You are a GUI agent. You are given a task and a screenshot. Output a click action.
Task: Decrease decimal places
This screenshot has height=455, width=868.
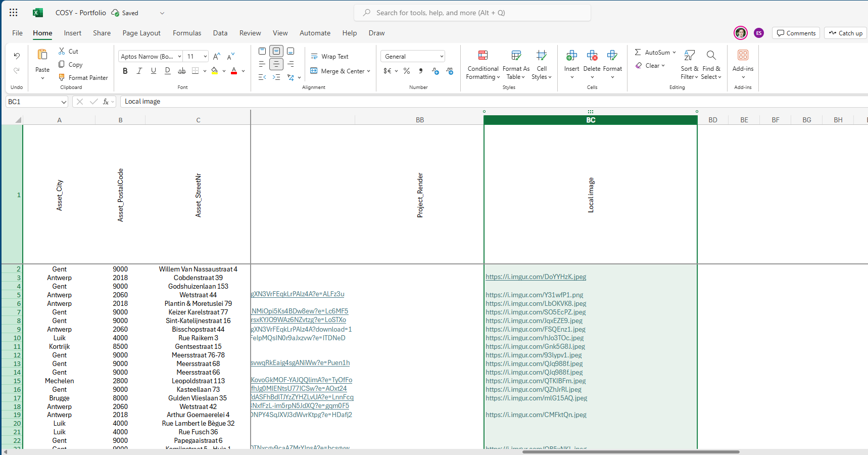coord(450,71)
